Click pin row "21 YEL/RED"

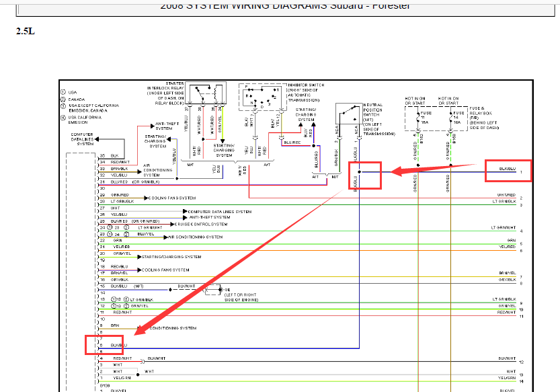pos(115,247)
